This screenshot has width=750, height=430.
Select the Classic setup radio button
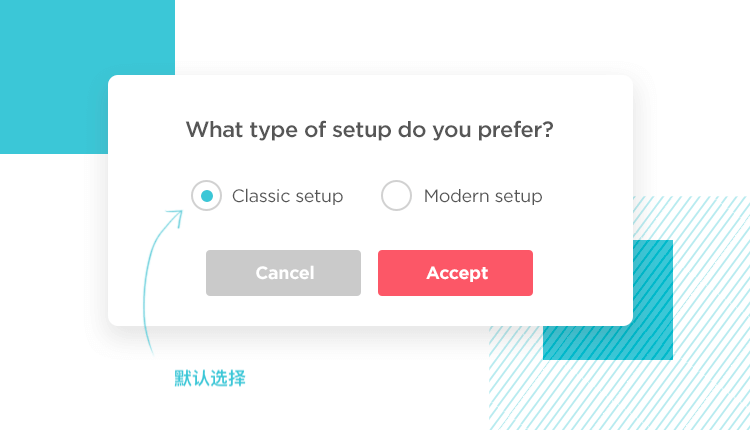pos(206,196)
